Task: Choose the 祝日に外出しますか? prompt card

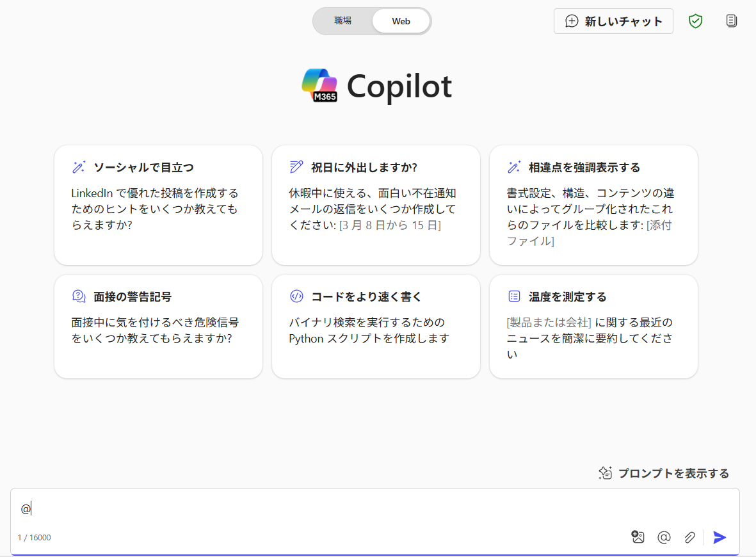Action: pyautogui.click(x=376, y=205)
